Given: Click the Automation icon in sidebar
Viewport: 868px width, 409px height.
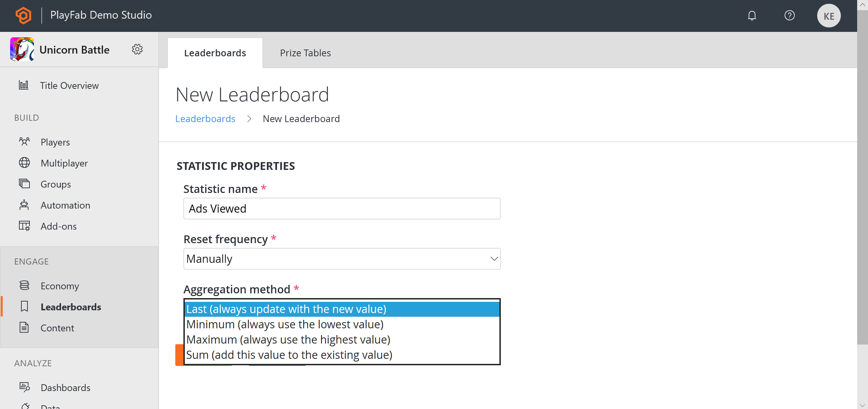Looking at the screenshot, I should [24, 205].
